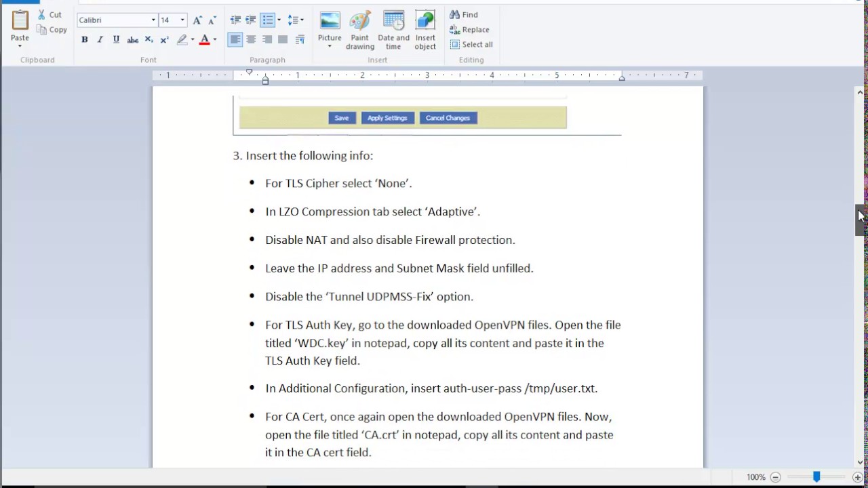Open Find dialog
868x488 pixels.
(x=464, y=15)
